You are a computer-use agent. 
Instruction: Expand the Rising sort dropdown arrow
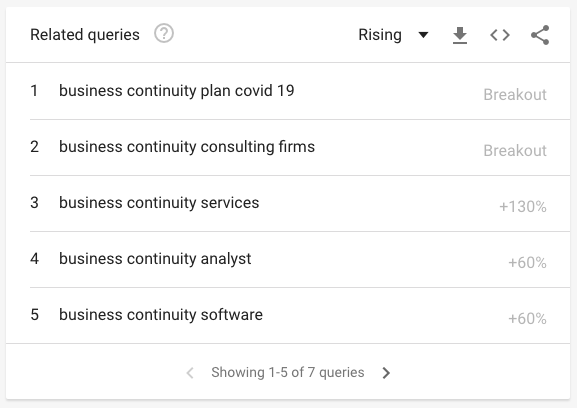[x=424, y=35]
